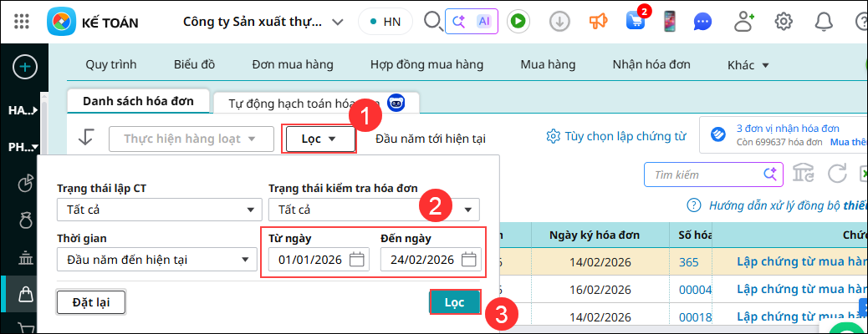
Task: Open the shopping cart with badge
Action: pos(636,22)
